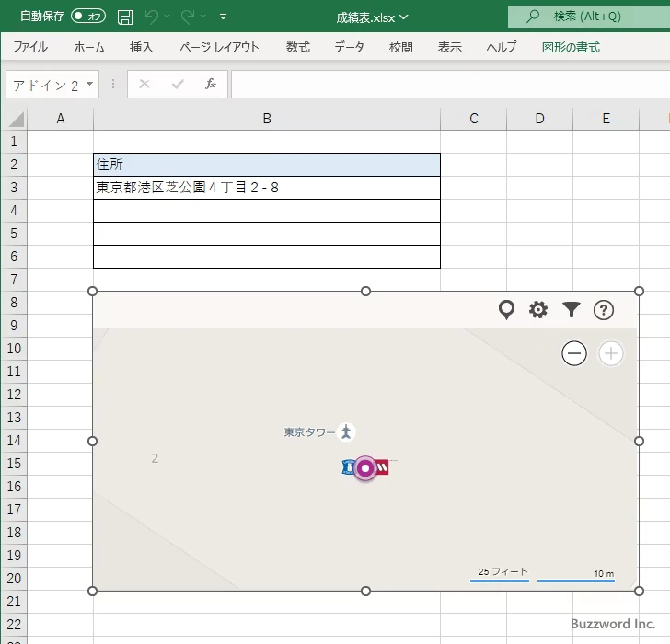Zoom out the map with minus button
This screenshot has height=644, width=670.
point(574,353)
